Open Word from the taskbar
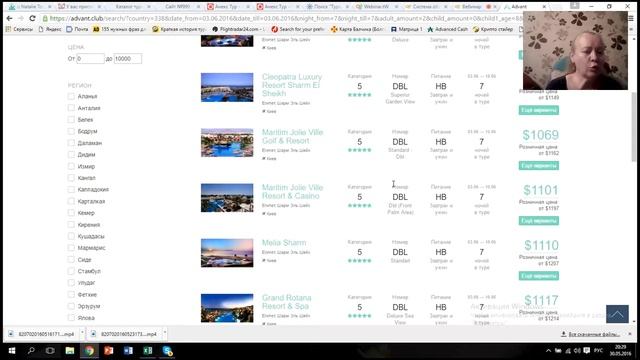This screenshot has width=640, height=360. [128, 351]
